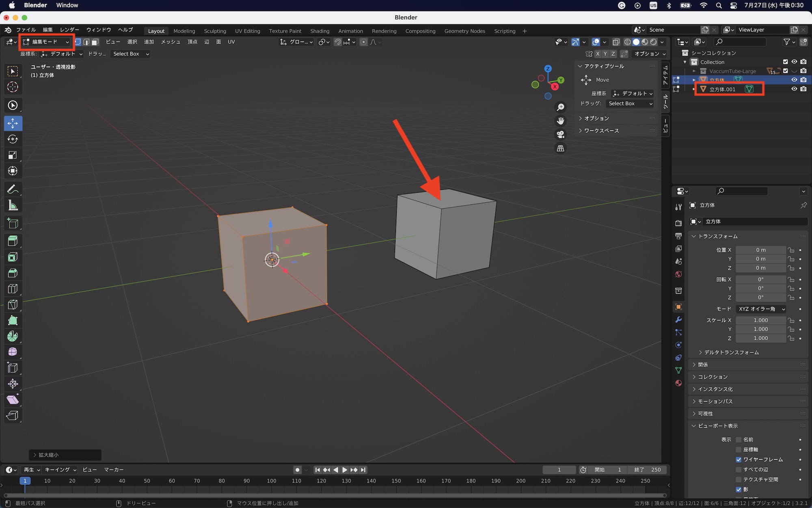The height and width of the screenshot is (508, 812).
Task: Expand the デルタトランスフォーム section
Action: 731,352
